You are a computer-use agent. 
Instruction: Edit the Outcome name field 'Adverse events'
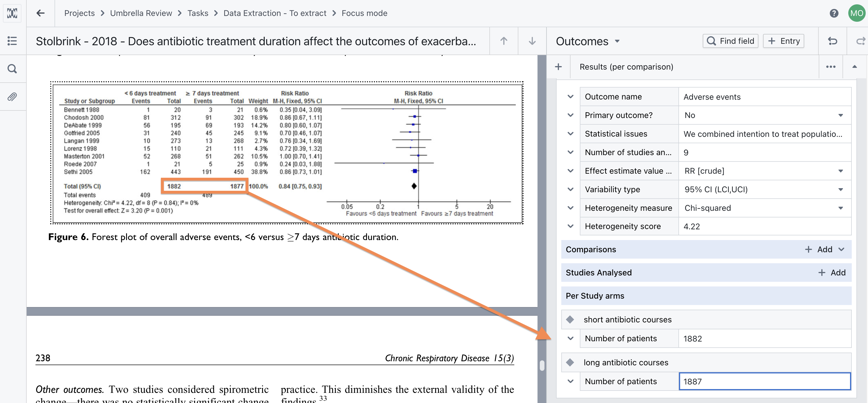(x=765, y=97)
